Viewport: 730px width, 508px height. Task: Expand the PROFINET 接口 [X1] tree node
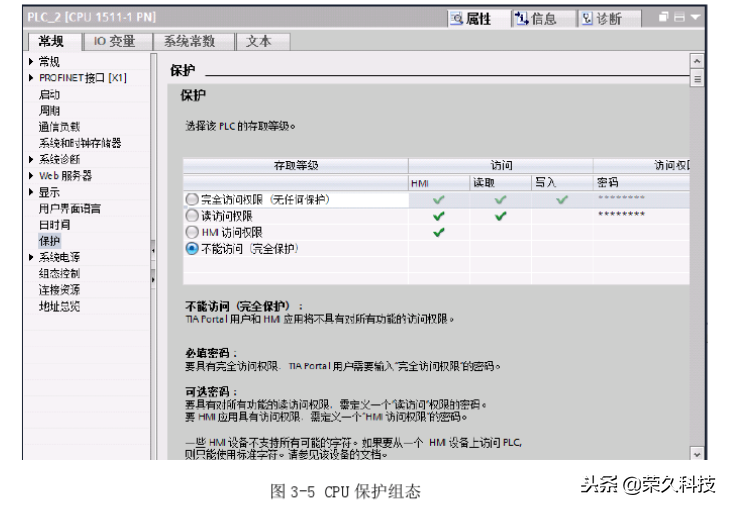(x=32, y=78)
